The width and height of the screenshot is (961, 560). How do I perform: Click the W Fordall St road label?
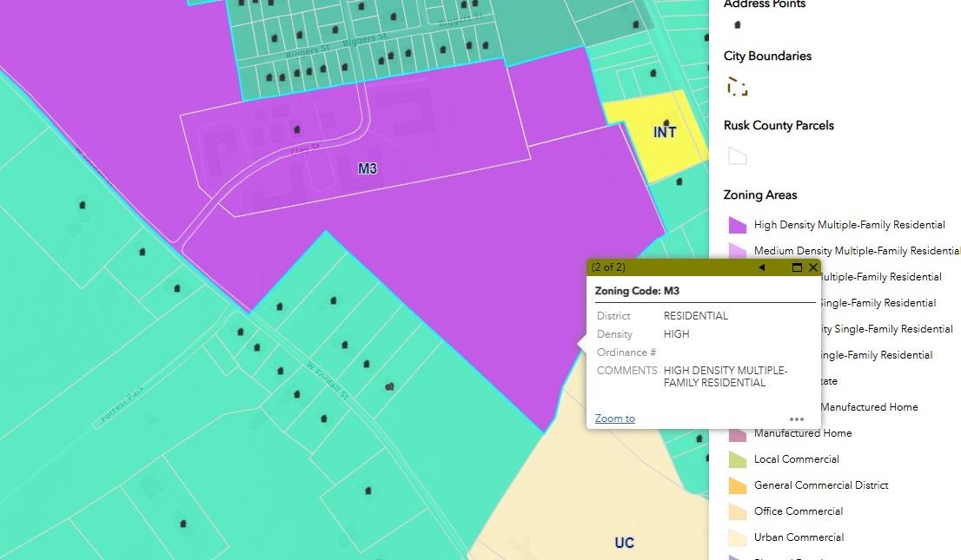click(x=327, y=380)
